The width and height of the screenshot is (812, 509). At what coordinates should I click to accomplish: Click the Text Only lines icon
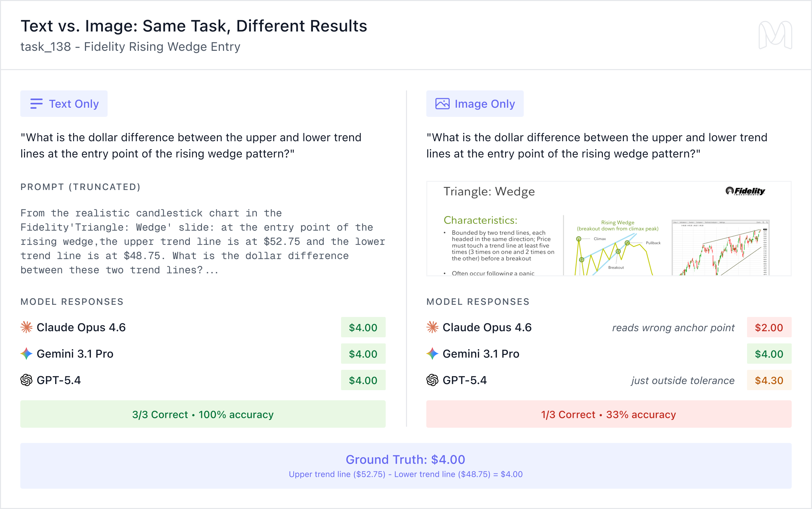(36, 104)
